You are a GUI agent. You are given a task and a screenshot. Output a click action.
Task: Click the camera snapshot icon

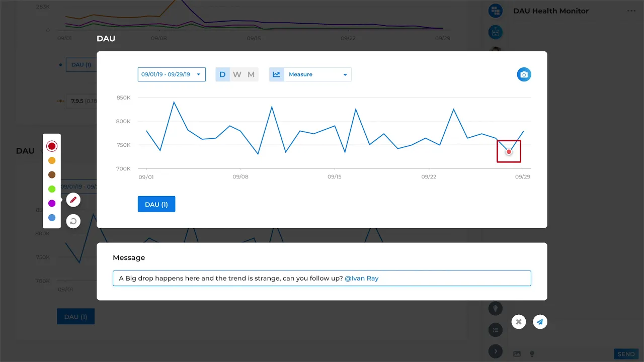524,74
